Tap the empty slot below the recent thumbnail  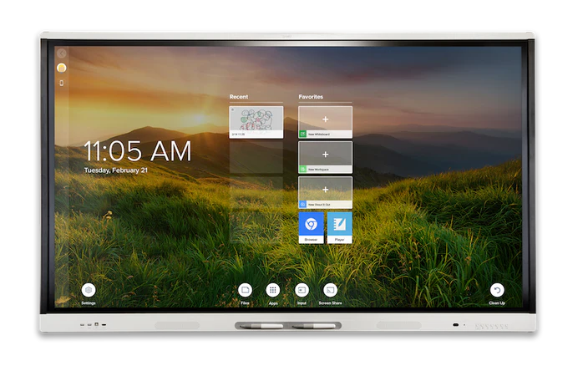(256, 157)
